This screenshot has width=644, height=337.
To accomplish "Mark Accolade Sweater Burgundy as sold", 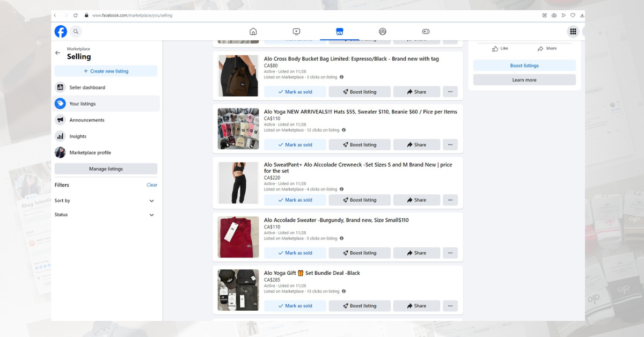I will click(295, 253).
